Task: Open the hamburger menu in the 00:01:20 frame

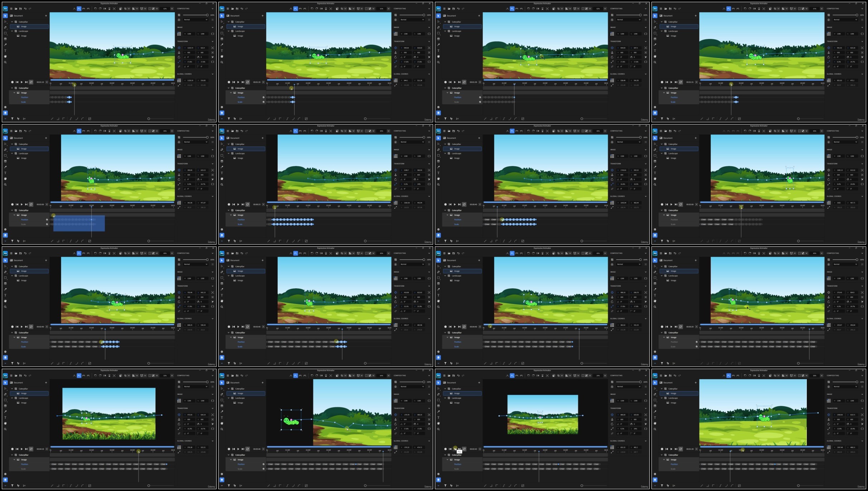Action: 228,9
